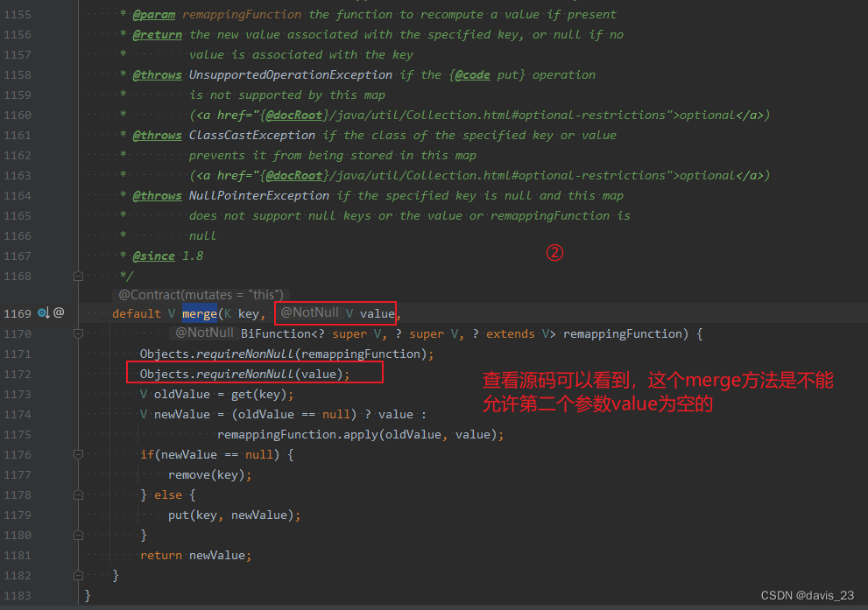Click put(key, newValue) call on line 1179
This screenshot has height=610, width=868.
click(231, 515)
